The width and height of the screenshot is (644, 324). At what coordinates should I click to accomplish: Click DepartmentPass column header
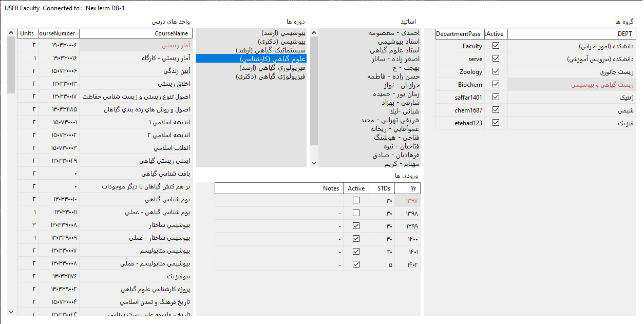pos(458,34)
